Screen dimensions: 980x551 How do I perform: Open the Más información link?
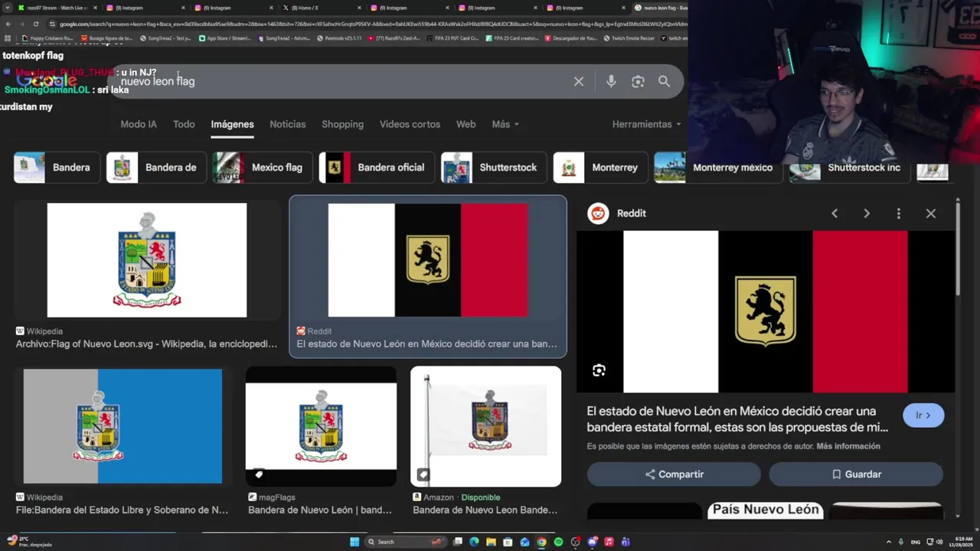pyautogui.click(x=848, y=446)
